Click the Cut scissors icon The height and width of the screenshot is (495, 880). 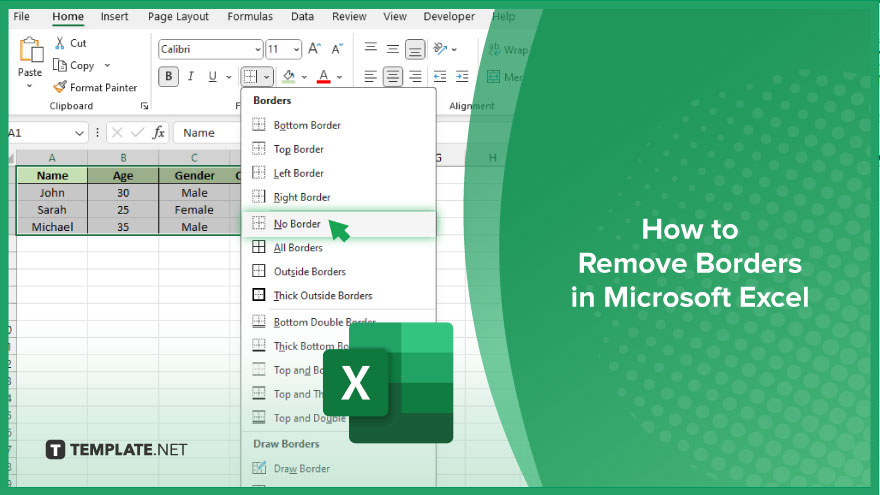coord(60,43)
